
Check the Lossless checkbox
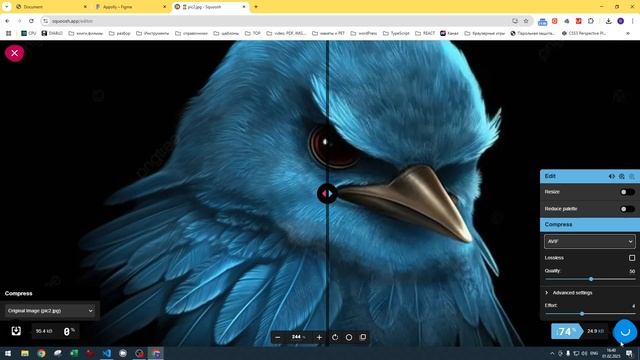[632, 258]
